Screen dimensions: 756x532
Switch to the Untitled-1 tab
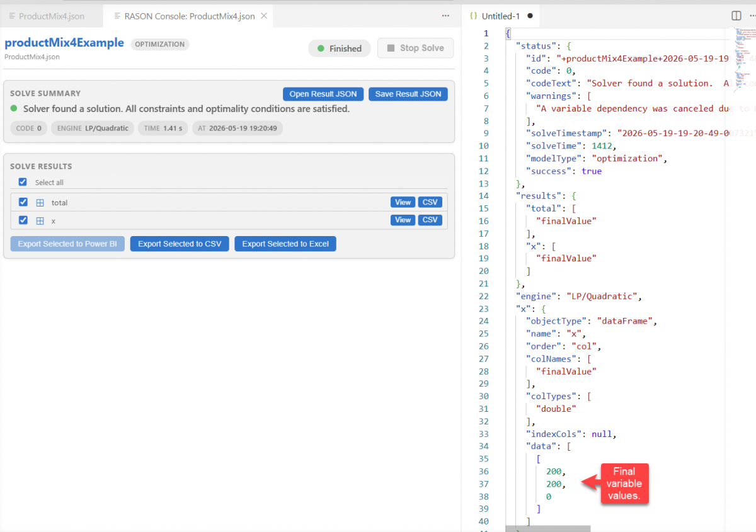click(x=501, y=16)
